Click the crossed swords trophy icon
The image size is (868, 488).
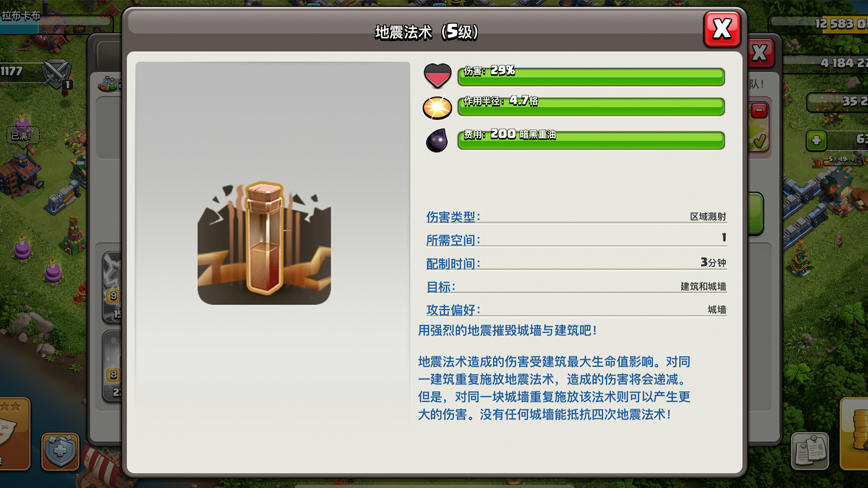(x=56, y=75)
